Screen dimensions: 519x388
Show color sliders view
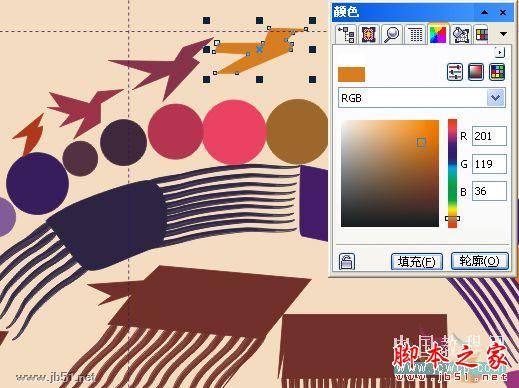455,72
